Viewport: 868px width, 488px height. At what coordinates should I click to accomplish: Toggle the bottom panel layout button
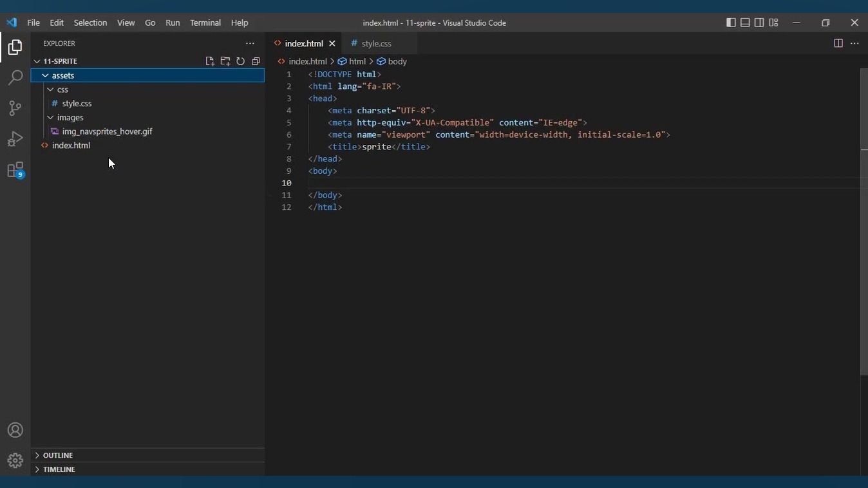coord(745,23)
